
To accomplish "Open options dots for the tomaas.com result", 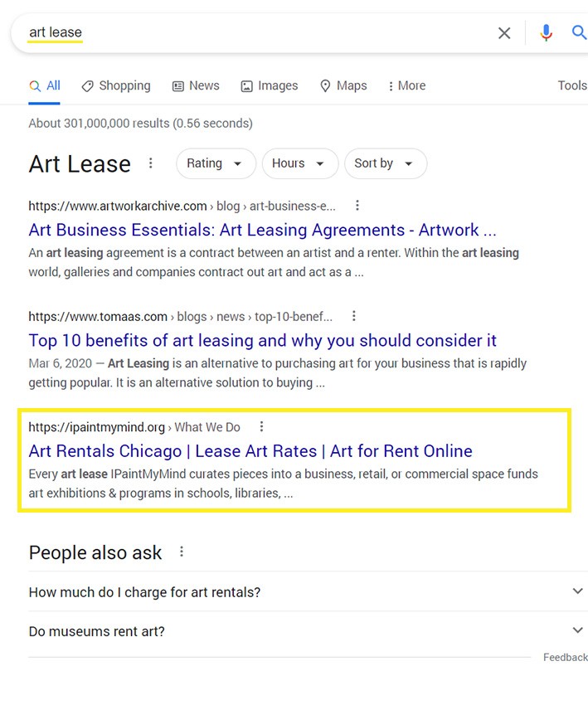I will coord(354,316).
